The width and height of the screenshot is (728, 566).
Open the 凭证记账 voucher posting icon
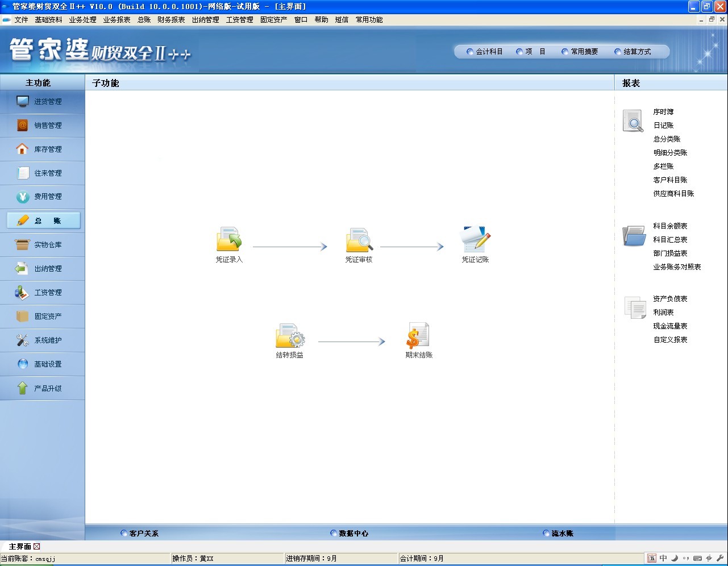(475, 239)
